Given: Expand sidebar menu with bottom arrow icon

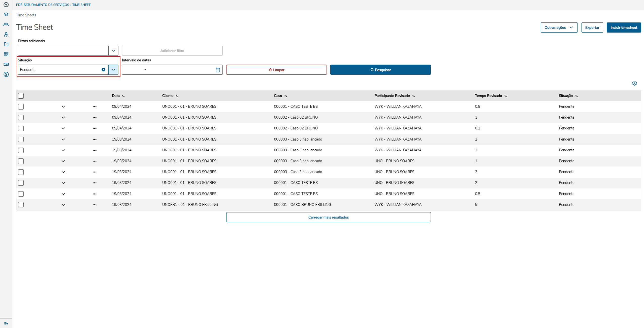Looking at the screenshot, I should coord(6,324).
